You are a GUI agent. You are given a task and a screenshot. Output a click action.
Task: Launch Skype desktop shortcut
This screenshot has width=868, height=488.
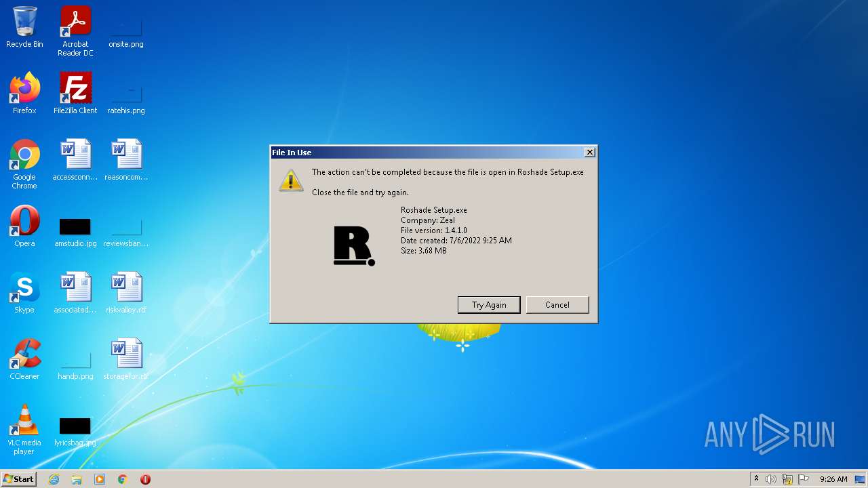point(24,293)
